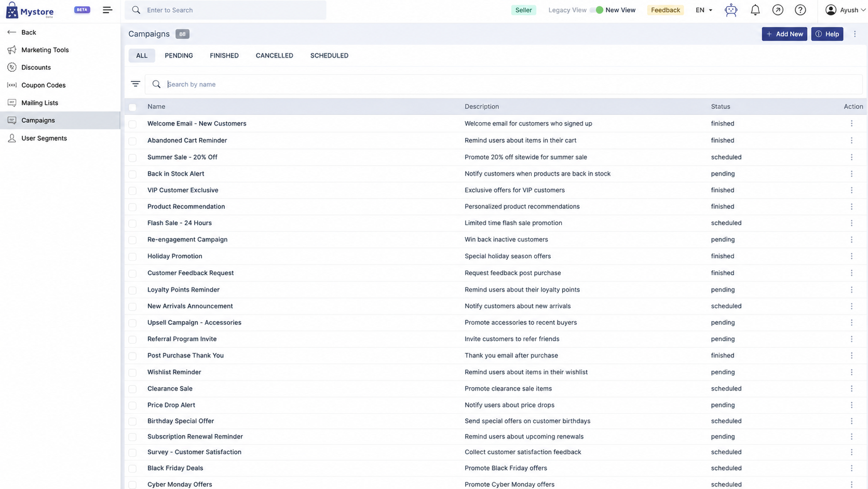Screen dimensions: 868x489
Task: Check the Re-engagement Campaign row
Action: (132, 240)
